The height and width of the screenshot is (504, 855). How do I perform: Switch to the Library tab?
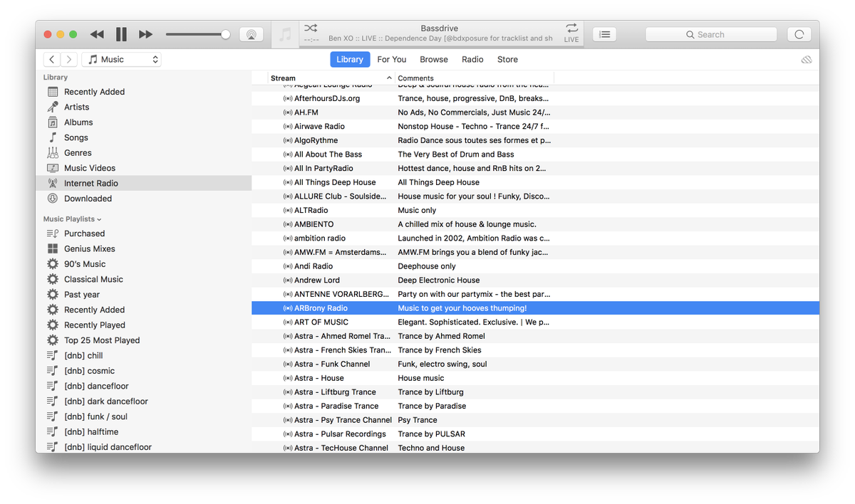[x=350, y=60]
